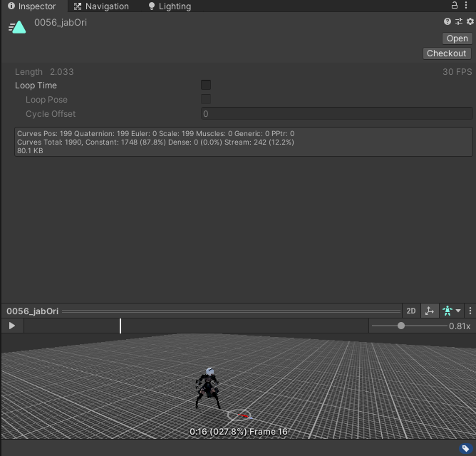The image size is (476, 456).
Task: Open the component settings gear icon
Action: pyautogui.click(x=470, y=21)
